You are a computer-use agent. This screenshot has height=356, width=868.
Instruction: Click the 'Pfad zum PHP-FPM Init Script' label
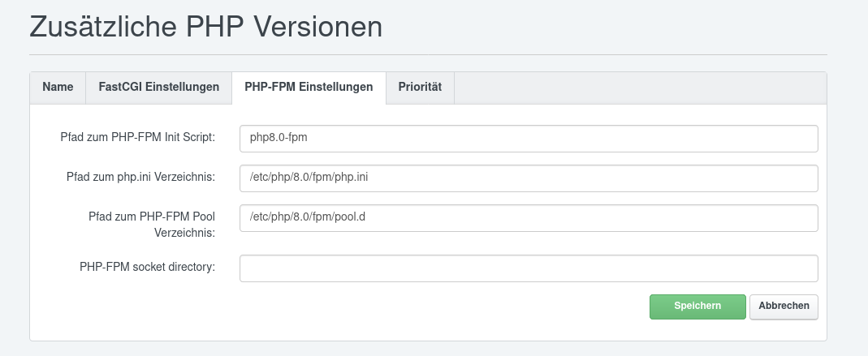137,138
